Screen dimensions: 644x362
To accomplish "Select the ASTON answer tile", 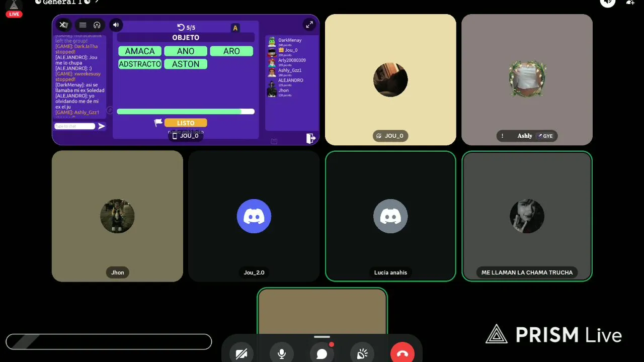I will [186, 64].
